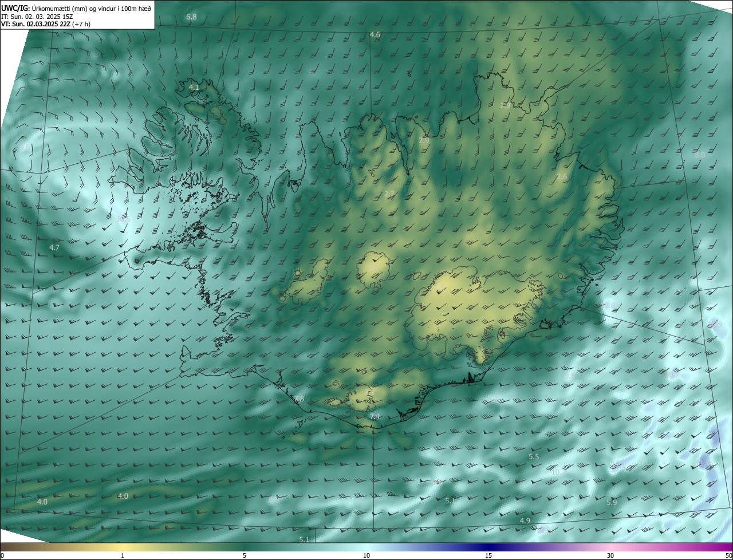The height and width of the screenshot is (560, 733).
Task: Click the 0 tick on color scale
Action: tap(2, 555)
